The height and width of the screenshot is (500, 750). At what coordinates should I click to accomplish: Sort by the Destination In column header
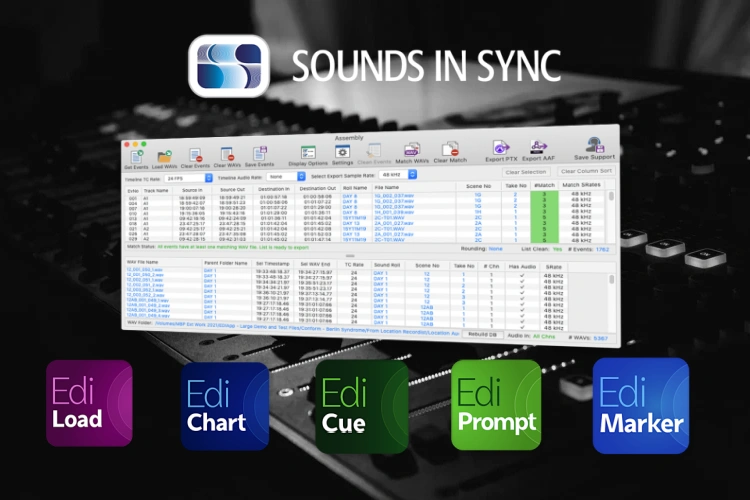tap(274, 189)
